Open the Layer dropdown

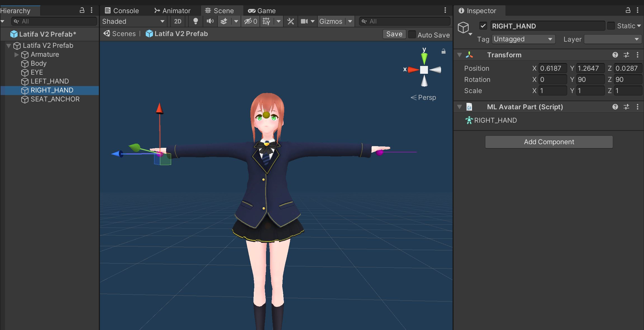tap(613, 39)
